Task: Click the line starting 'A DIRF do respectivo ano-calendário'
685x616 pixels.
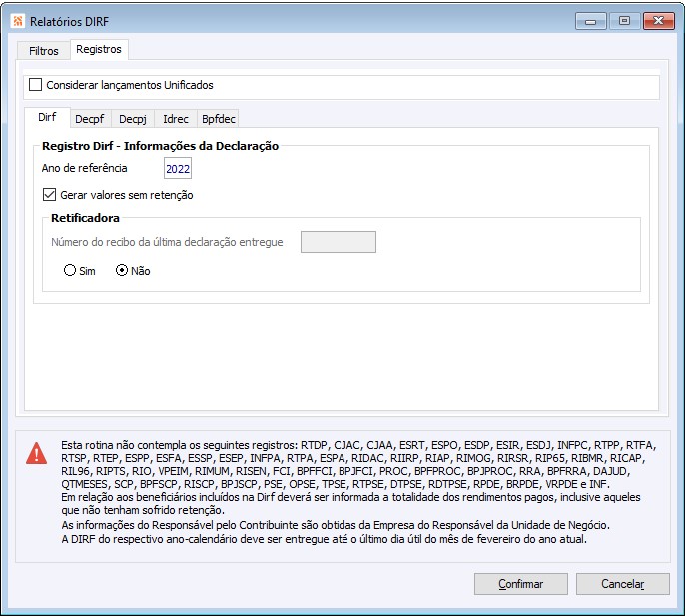Action: pos(324,539)
